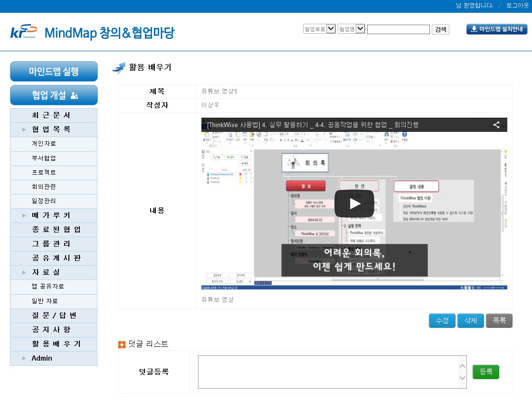Click the share icon on the video

coord(496,125)
